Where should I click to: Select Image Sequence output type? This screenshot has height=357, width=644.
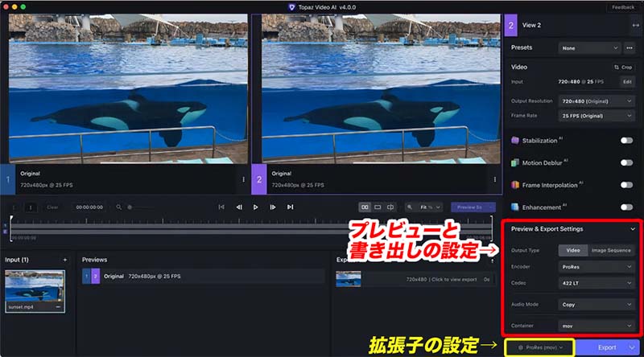611,250
